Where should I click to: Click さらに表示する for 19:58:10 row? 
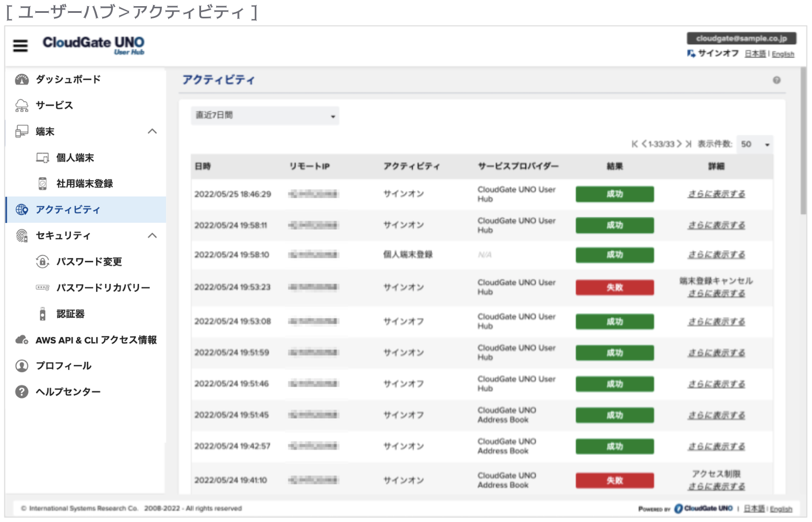pos(717,255)
